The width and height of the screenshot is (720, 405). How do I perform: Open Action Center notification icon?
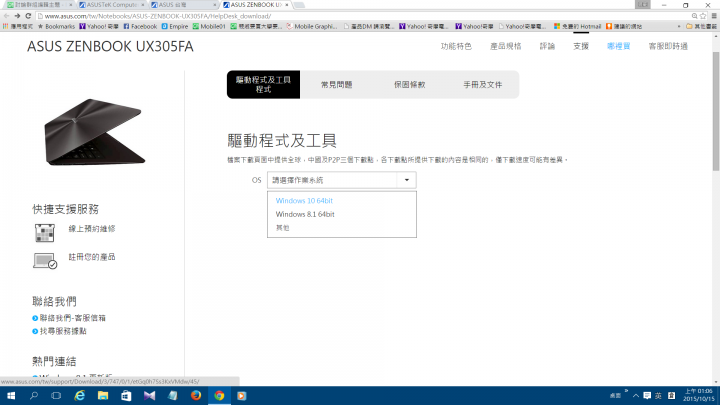647,396
